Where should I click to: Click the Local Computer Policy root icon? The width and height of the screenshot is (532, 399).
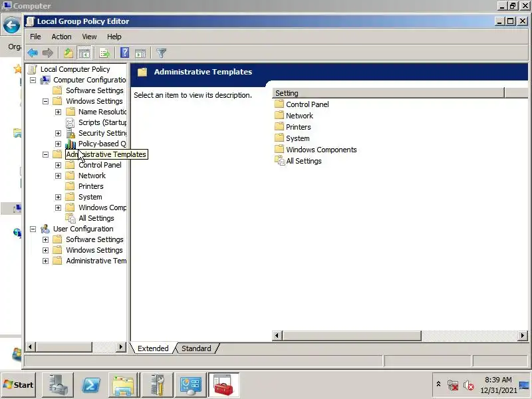(x=33, y=69)
